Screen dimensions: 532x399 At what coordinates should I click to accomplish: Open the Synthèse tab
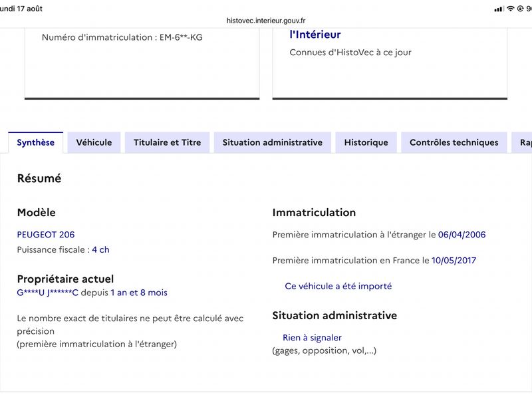[x=36, y=142]
